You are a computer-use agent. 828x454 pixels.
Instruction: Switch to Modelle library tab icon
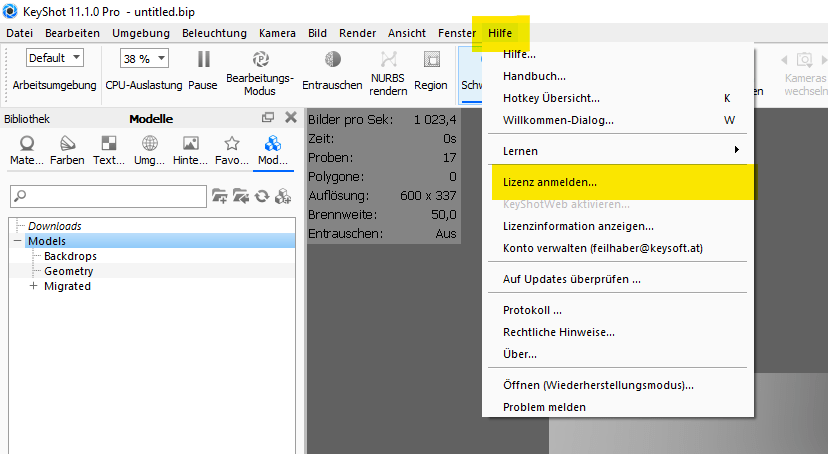point(272,143)
